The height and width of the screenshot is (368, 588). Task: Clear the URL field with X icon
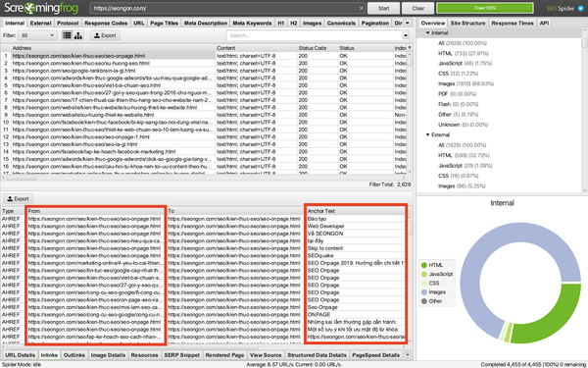361,8
